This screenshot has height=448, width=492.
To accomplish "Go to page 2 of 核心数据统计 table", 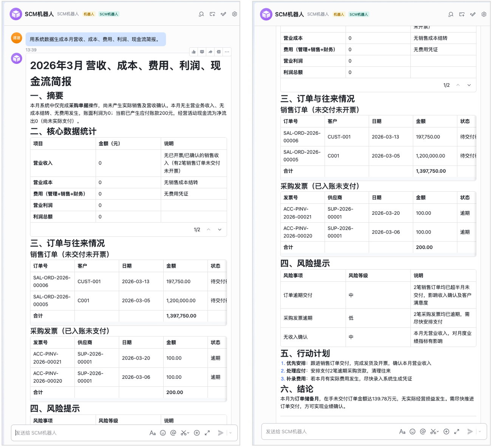I will pos(220,229).
